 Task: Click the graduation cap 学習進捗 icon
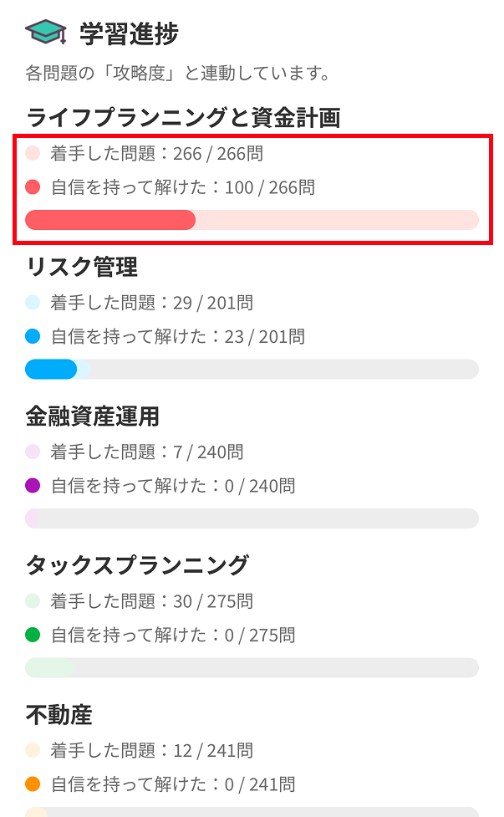46,33
